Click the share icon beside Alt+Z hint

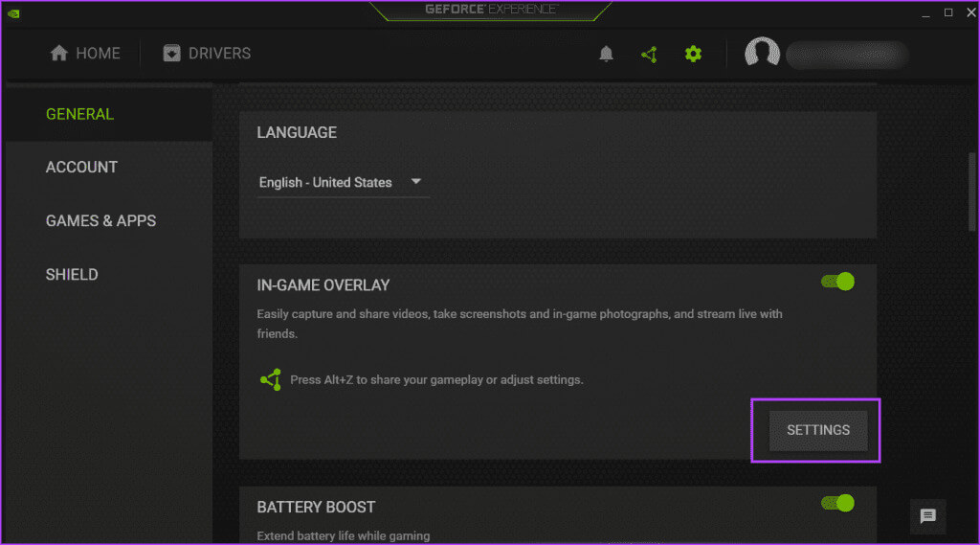[x=271, y=379]
